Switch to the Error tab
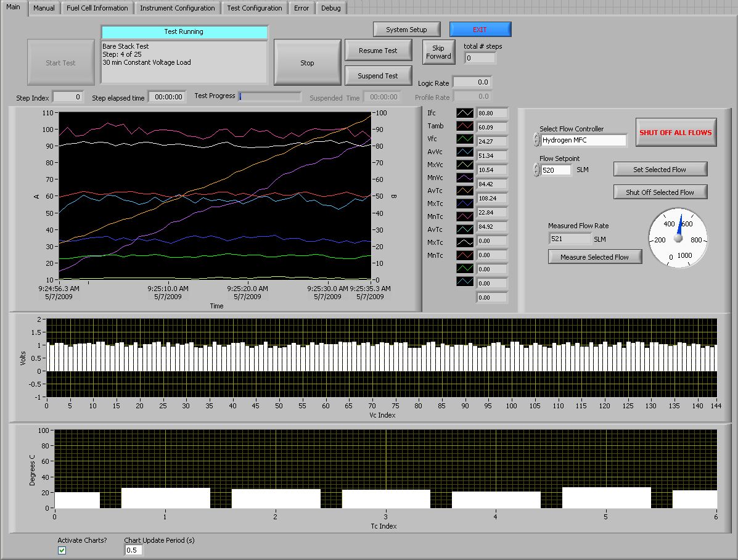The height and width of the screenshot is (560, 738). pyautogui.click(x=301, y=8)
